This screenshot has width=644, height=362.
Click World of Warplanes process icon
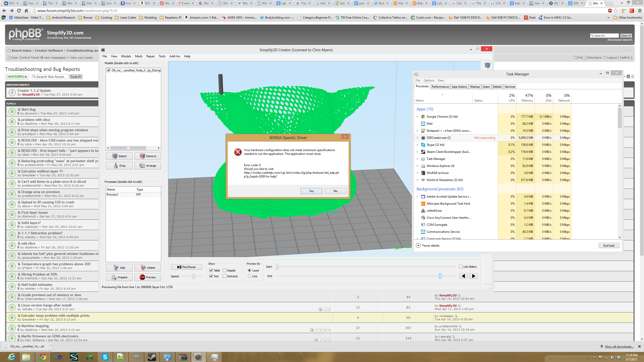[423, 180]
